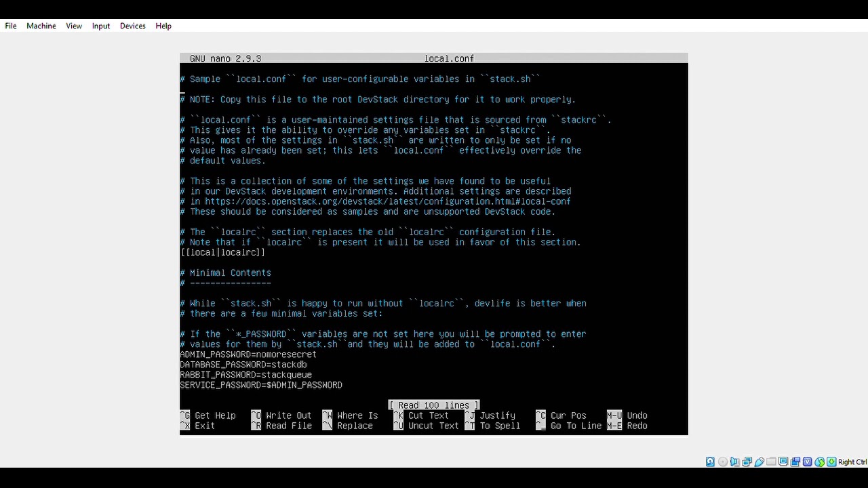Click the Cur Pos shortcut label
868x488 pixels.
pos(568,415)
